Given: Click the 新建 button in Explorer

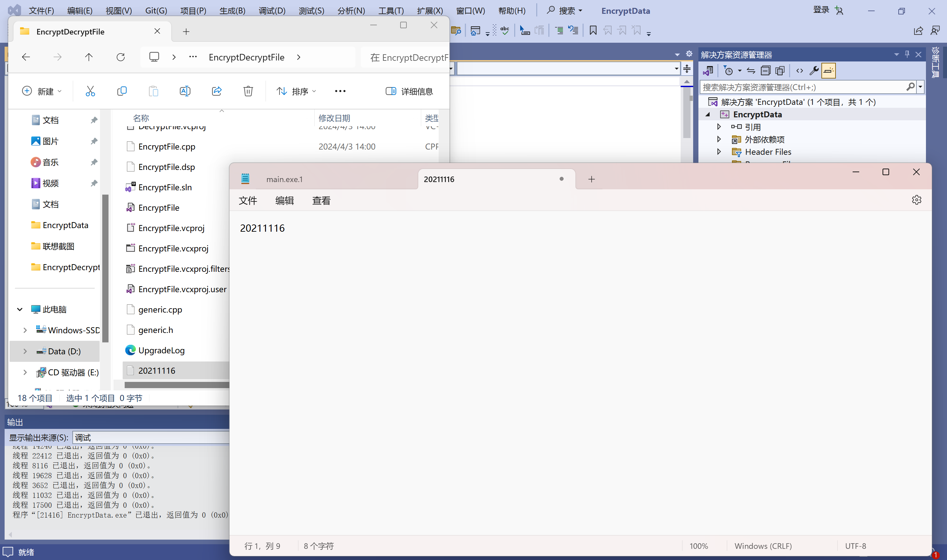Looking at the screenshot, I should (x=41, y=91).
